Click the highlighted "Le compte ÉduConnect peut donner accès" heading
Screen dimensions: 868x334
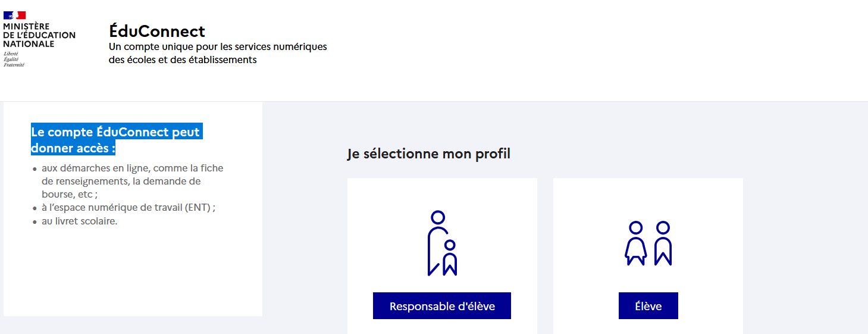coord(117,140)
